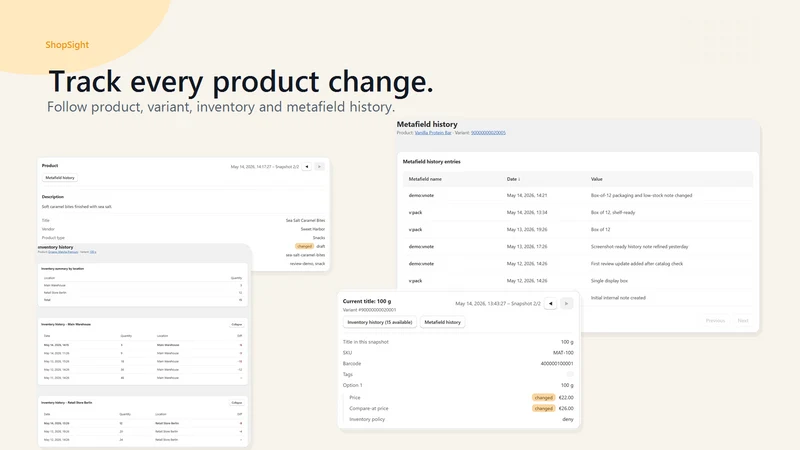Select v:pack entry dated May 14, 13:34
The height and width of the screenshot is (450, 800).
click(x=578, y=212)
